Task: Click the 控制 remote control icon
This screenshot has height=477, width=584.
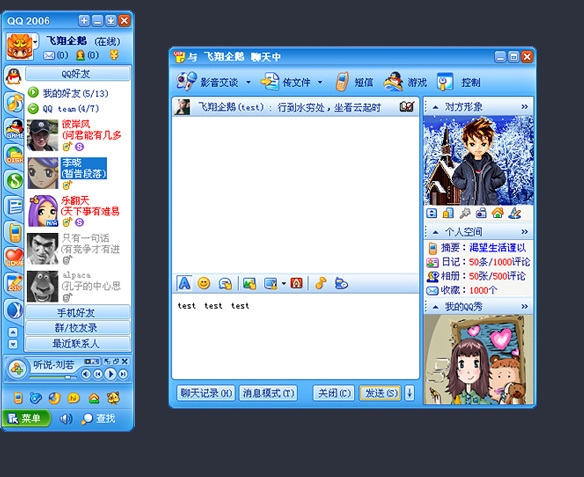Action: (445, 82)
